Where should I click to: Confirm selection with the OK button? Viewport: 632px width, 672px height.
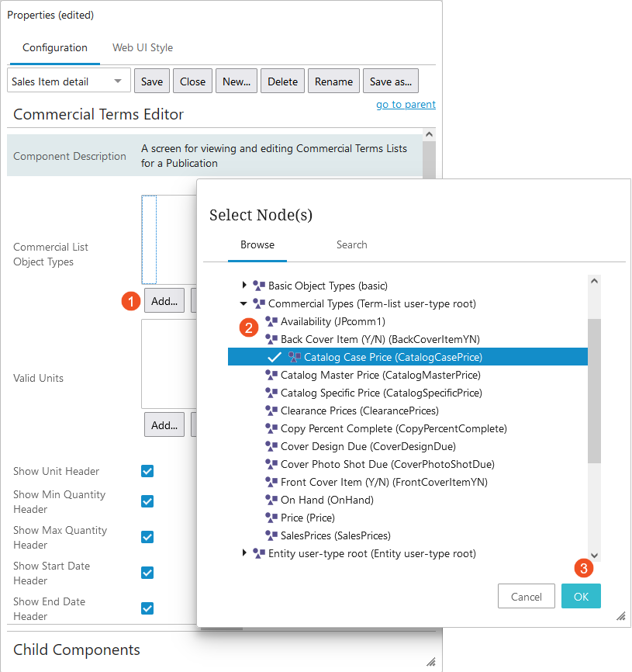click(581, 596)
